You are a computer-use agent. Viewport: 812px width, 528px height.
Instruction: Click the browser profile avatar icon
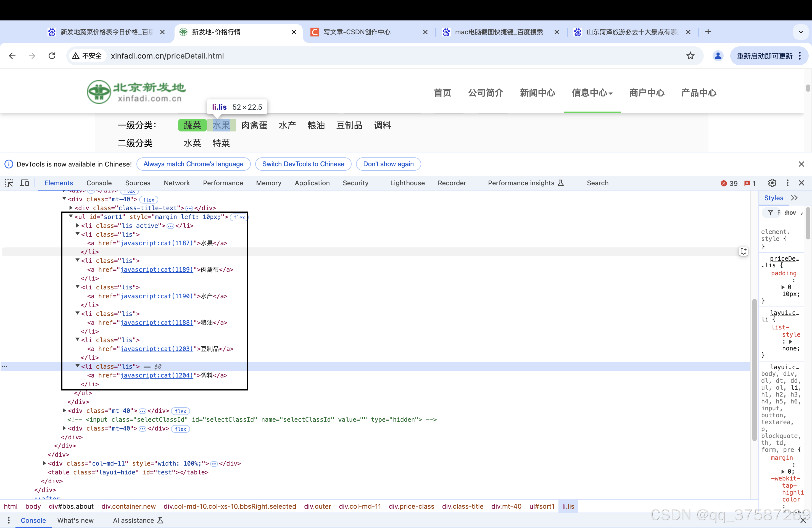[x=718, y=56]
